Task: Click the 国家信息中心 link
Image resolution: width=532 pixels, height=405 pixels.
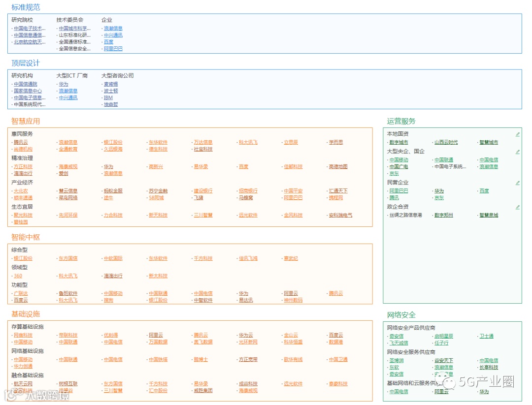Action: [28, 91]
